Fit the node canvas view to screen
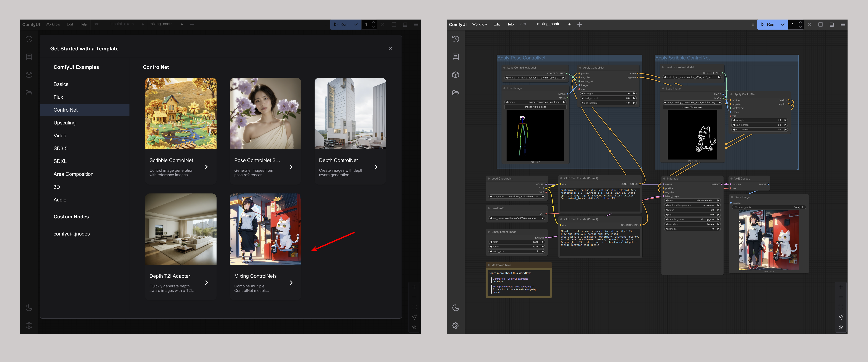The image size is (868, 362). [x=841, y=307]
